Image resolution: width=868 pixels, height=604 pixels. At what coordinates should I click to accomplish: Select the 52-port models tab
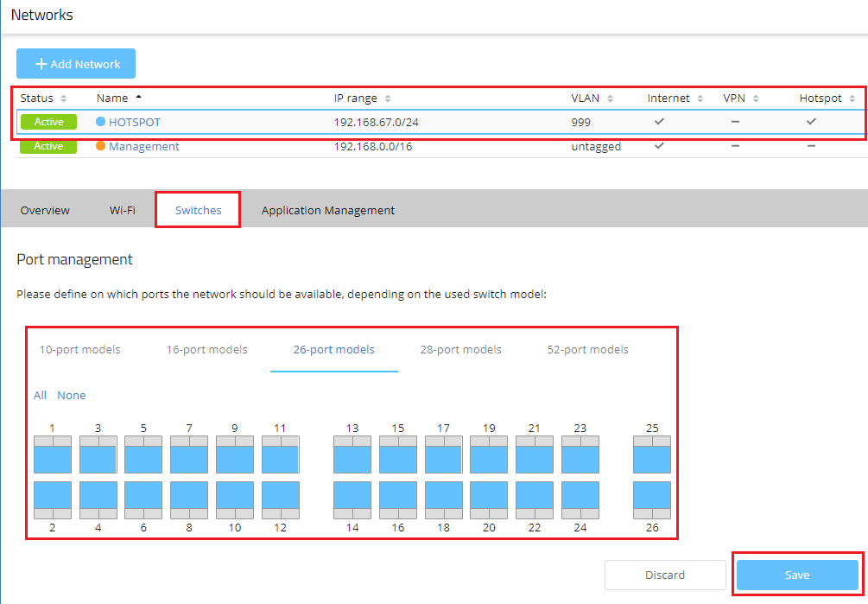(x=587, y=350)
